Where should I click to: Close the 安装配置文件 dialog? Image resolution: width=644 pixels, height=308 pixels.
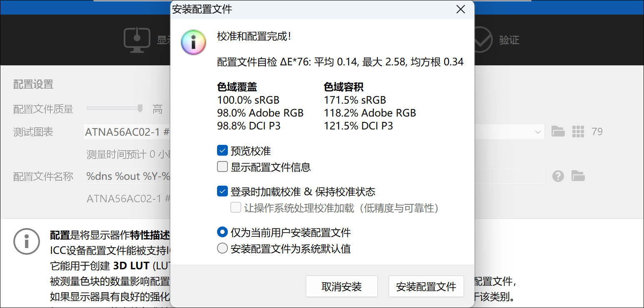pyautogui.click(x=460, y=9)
